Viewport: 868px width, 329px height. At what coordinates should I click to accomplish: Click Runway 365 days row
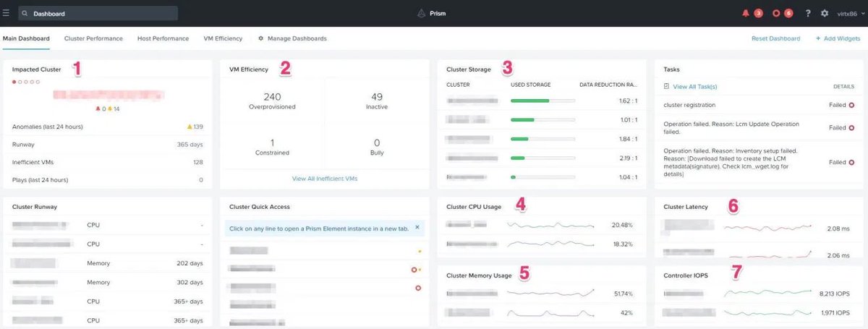(x=108, y=145)
